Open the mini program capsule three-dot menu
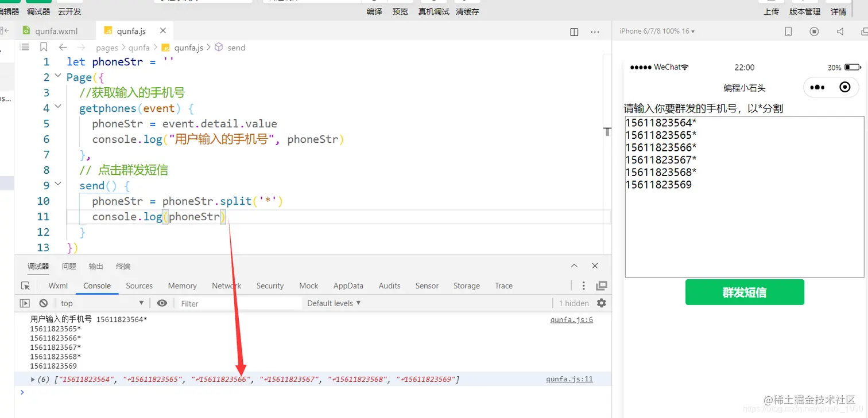Screen dimensions: 868x418 pyautogui.click(x=817, y=87)
